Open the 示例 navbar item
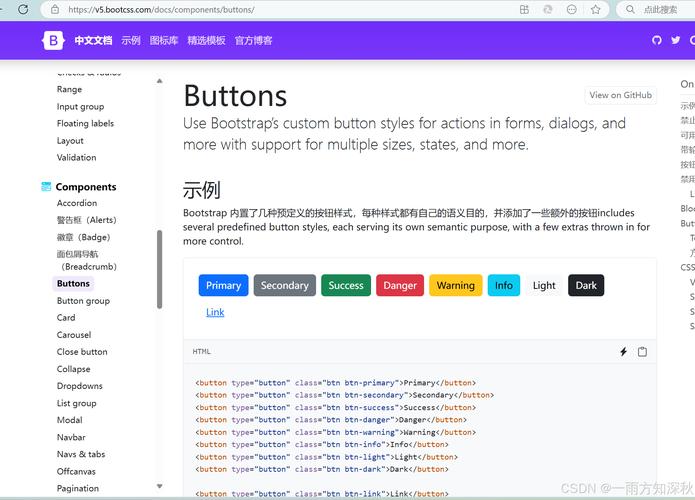 [131, 40]
